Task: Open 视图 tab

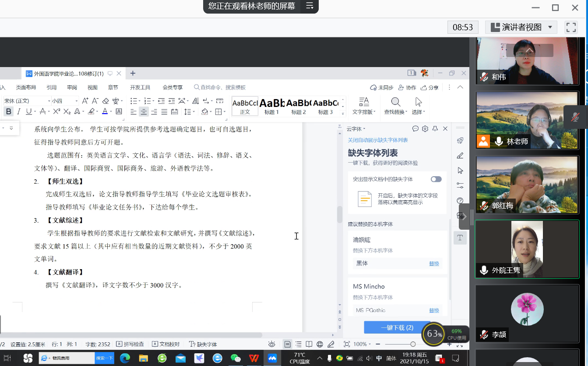Action: [92, 87]
